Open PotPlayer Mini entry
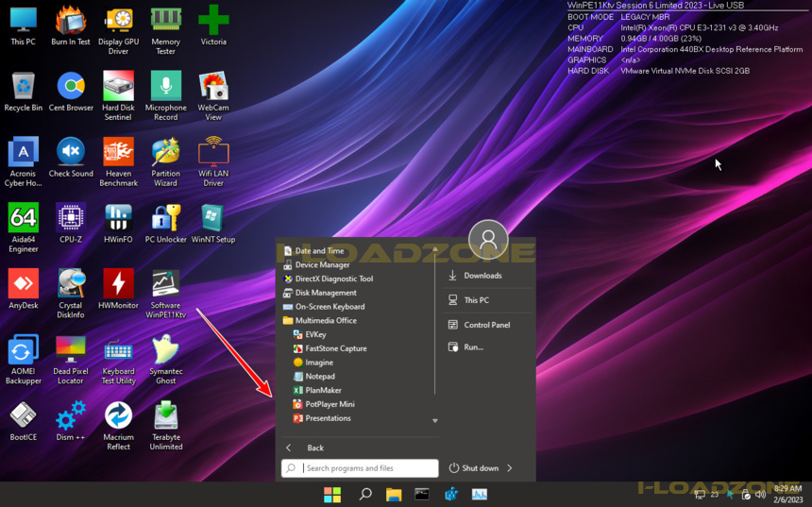Screen dimensions: 812x507 [x=324, y=404]
